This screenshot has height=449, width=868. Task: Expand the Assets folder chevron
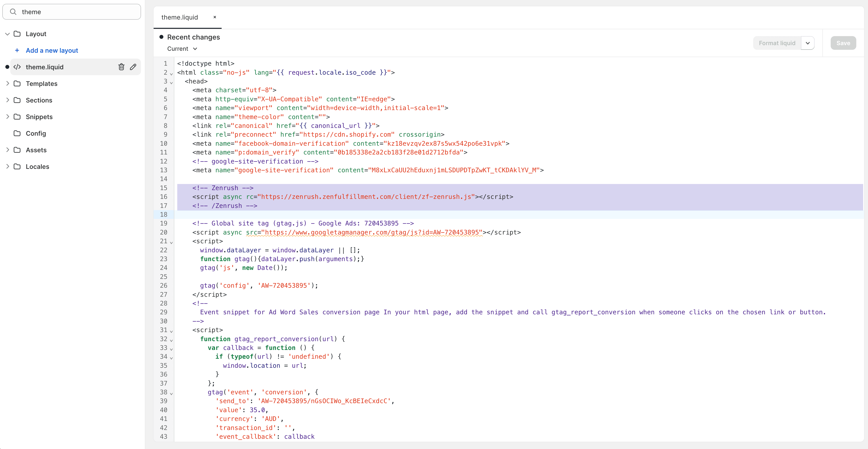[7, 150]
